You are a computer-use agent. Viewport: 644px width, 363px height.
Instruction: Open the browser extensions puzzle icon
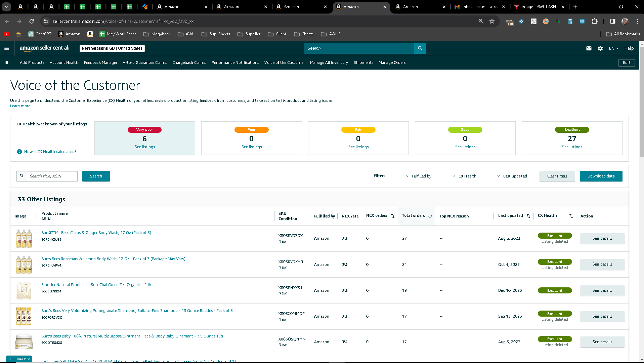(x=595, y=21)
